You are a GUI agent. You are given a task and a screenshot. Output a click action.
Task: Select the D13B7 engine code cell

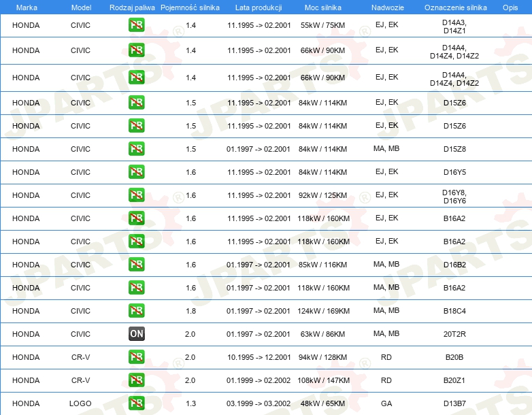click(x=454, y=403)
